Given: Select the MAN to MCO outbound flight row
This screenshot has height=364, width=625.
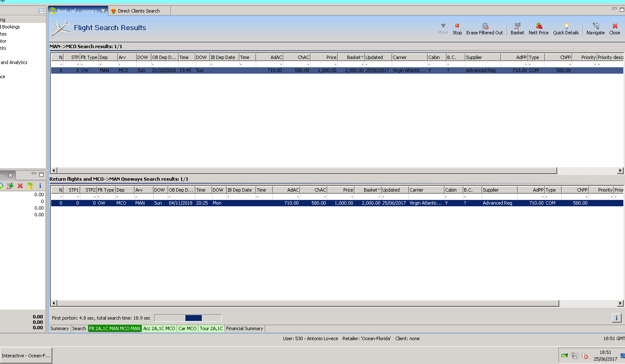Looking at the screenshot, I should pyautogui.click(x=337, y=70).
